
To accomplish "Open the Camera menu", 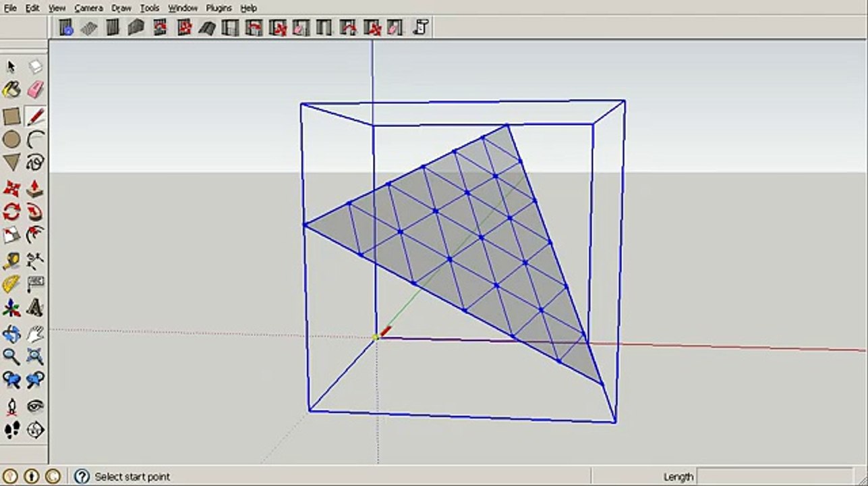I will point(88,8).
